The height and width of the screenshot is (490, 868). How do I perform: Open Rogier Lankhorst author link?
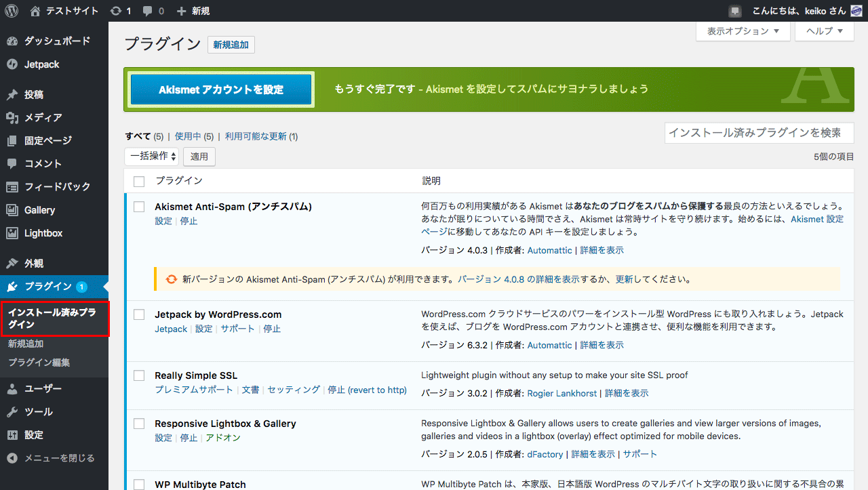(561, 393)
